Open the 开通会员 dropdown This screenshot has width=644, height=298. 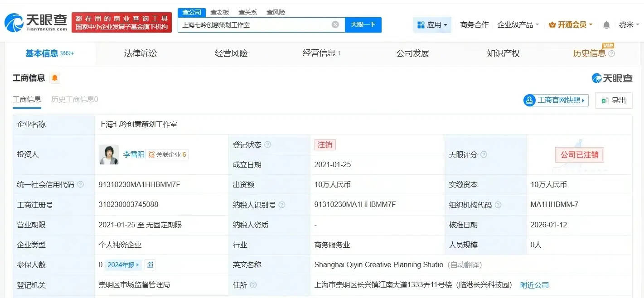(571, 25)
